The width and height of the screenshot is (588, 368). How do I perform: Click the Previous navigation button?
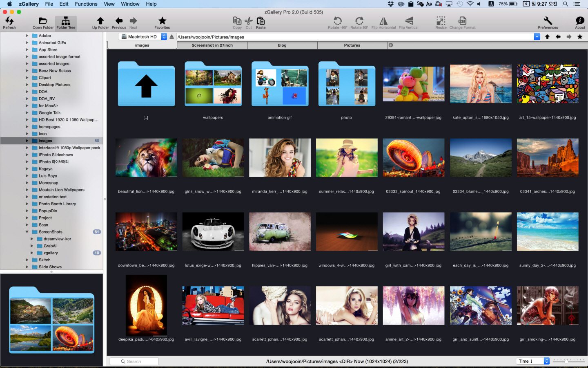(118, 20)
